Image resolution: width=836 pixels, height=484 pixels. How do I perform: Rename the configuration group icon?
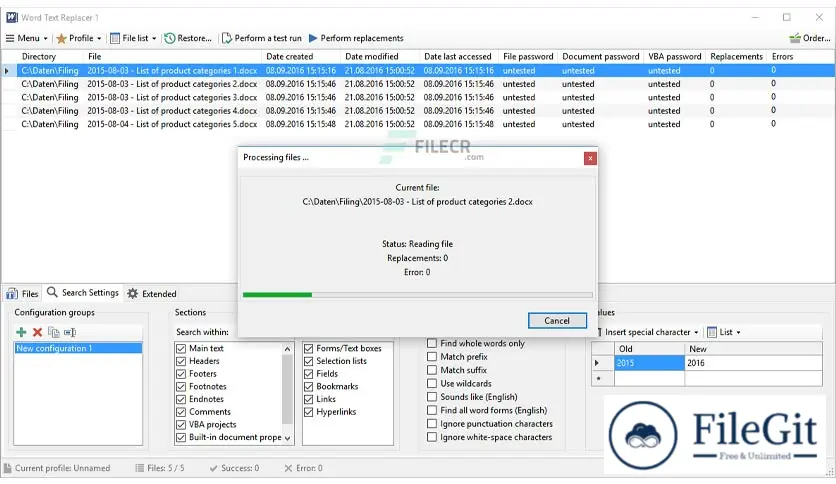coord(70,332)
